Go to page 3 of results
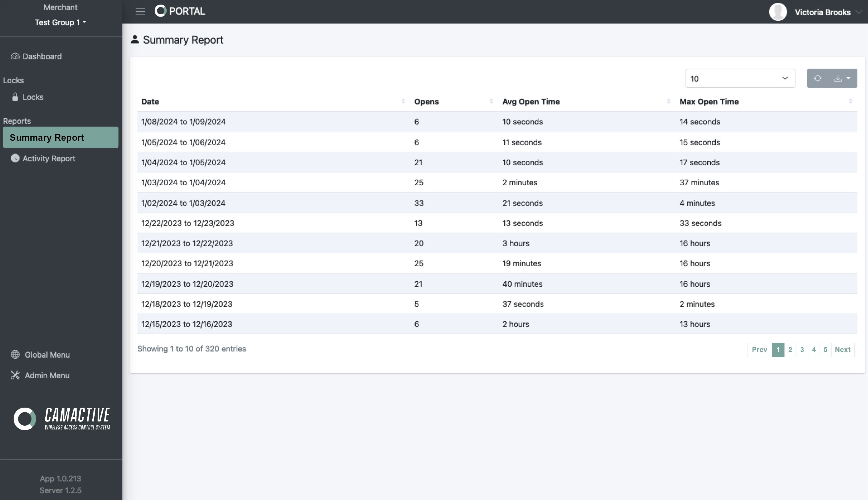The height and width of the screenshot is (500, 868). pyautogui.click(x=802, y=350)
